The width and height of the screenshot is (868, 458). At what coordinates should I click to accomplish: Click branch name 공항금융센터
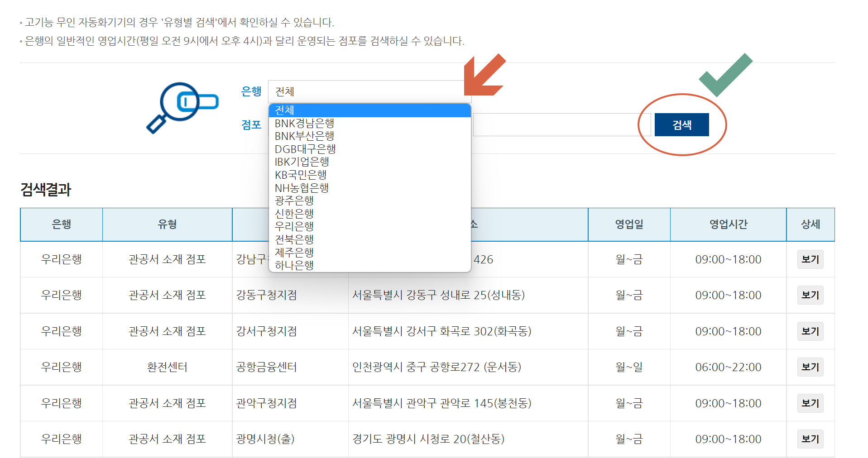[x=266, y=367]
